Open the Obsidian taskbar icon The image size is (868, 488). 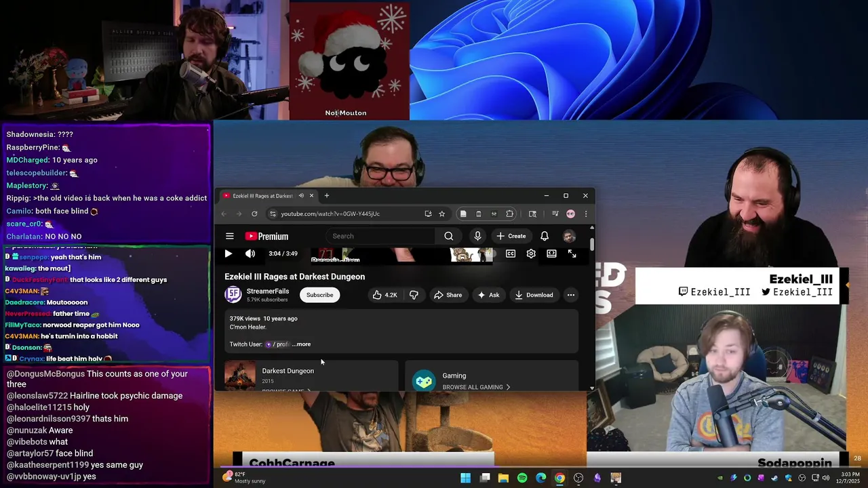pos(597,478)
